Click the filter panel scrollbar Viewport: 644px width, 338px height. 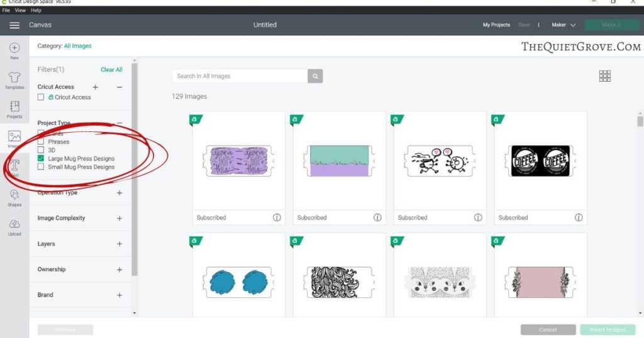pos(135,169)
